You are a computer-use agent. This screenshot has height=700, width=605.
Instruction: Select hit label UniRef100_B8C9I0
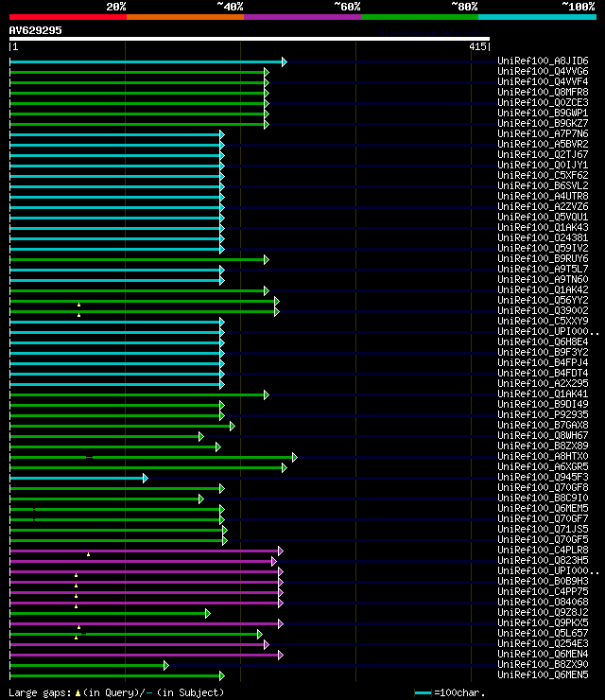[543, 498]
